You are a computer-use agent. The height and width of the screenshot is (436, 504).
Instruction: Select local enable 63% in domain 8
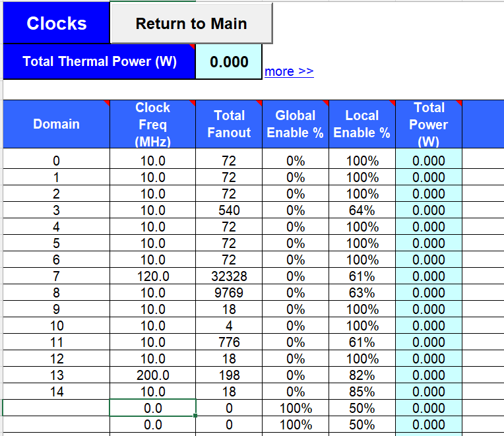click(362, 292)
